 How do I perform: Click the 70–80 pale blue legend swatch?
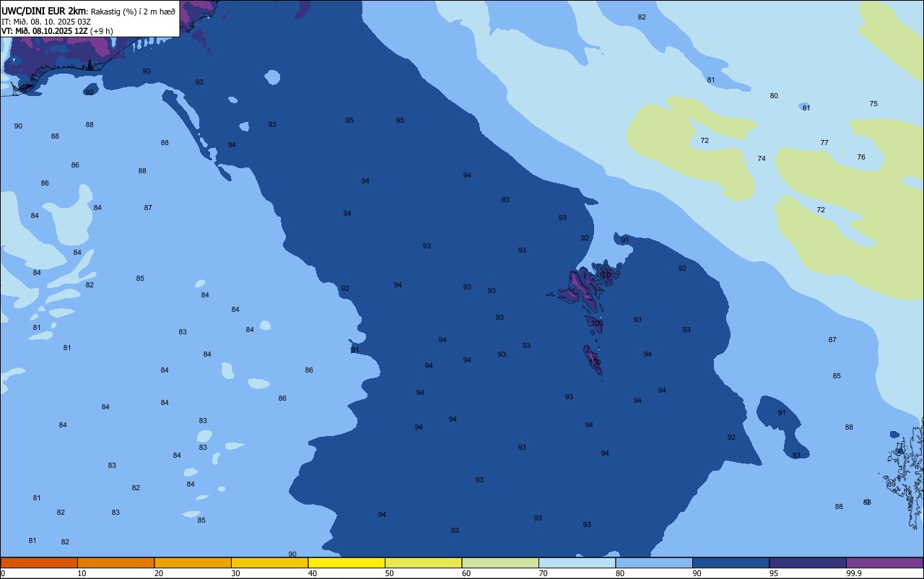coord(577,562)
